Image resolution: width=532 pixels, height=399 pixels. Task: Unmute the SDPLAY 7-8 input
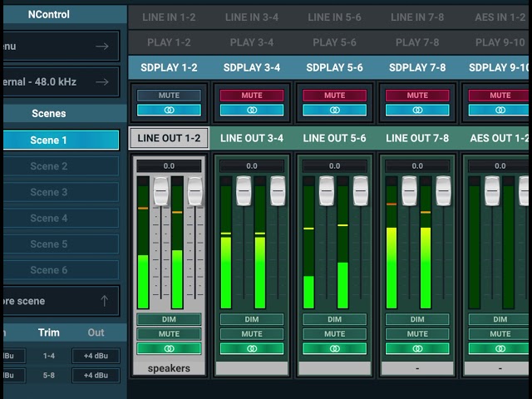coord(417,96)
